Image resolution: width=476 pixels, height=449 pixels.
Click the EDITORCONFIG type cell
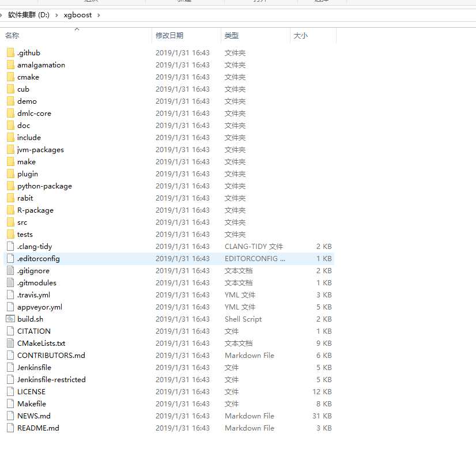tap(255, 259)
